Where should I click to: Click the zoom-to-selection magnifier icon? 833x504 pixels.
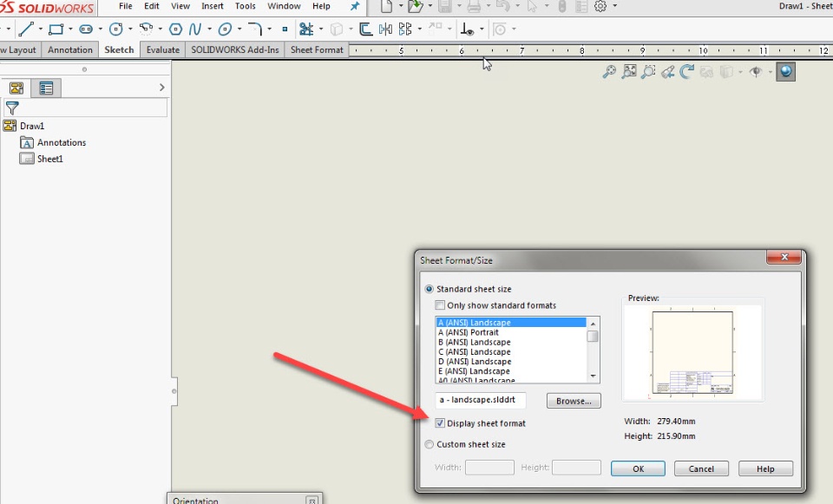pyautogui.click(x=648, y=72)
